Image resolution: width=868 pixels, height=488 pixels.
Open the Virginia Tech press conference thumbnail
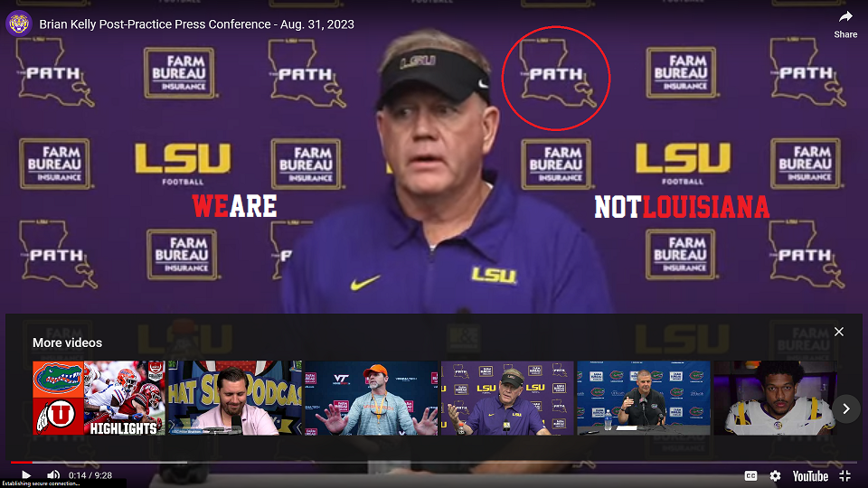(x=372, y=399)
